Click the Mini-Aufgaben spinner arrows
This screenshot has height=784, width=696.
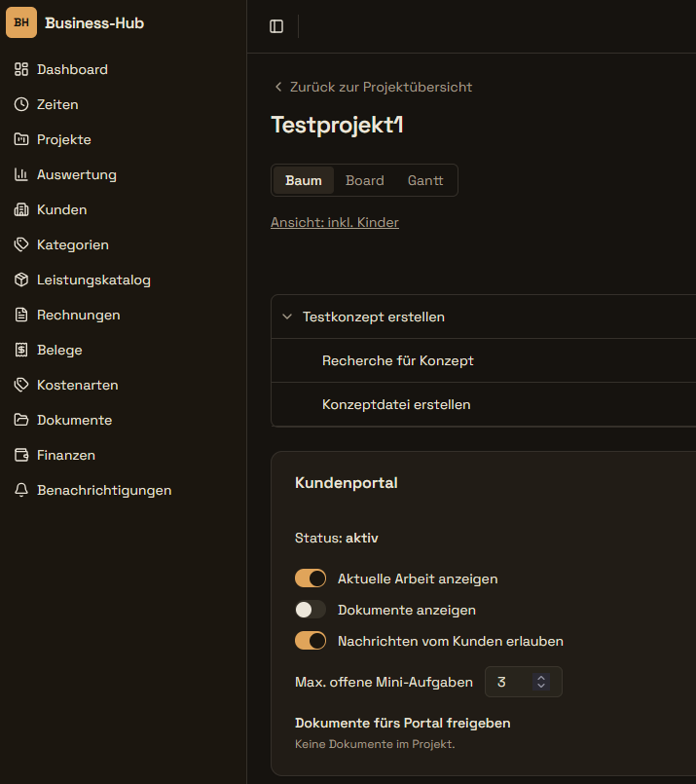click(541, 682)
